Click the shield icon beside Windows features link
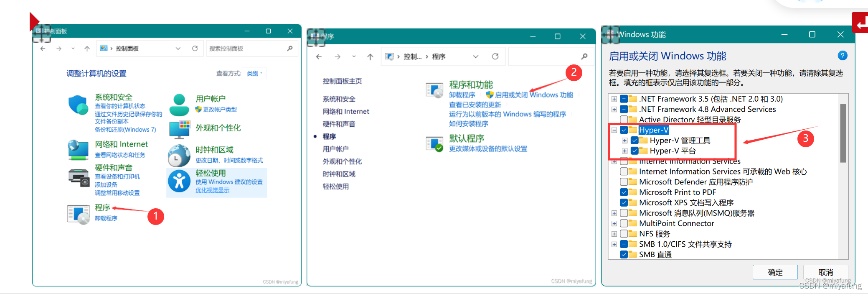Viewport: 868px width, 294px height. click(490, 95)
